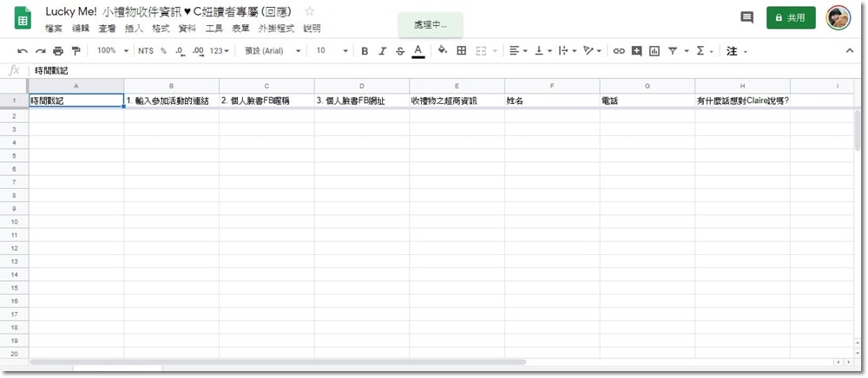The width and height of the screenshot is (868, 378).
Task: Star this spreadsheet
Action: (x=310, y=11)
